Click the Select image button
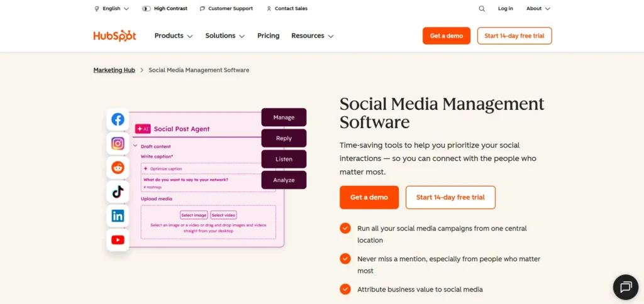 point(194,215)
